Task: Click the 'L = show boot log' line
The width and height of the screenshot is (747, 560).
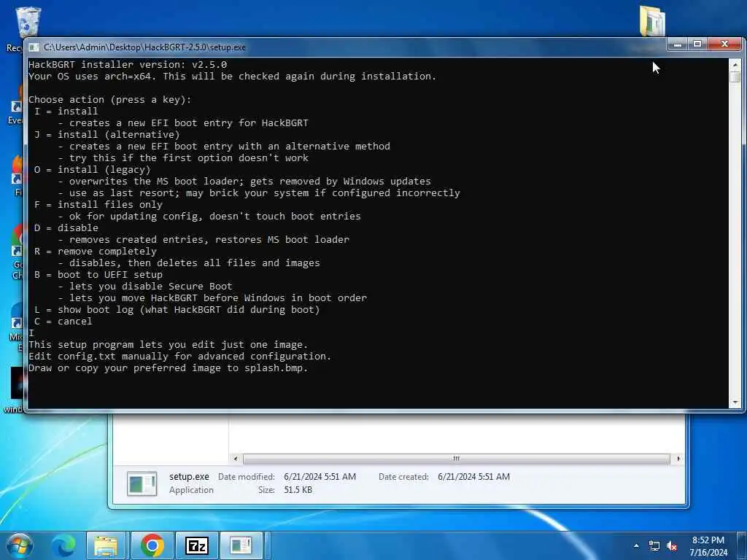Action: (177, 309)
